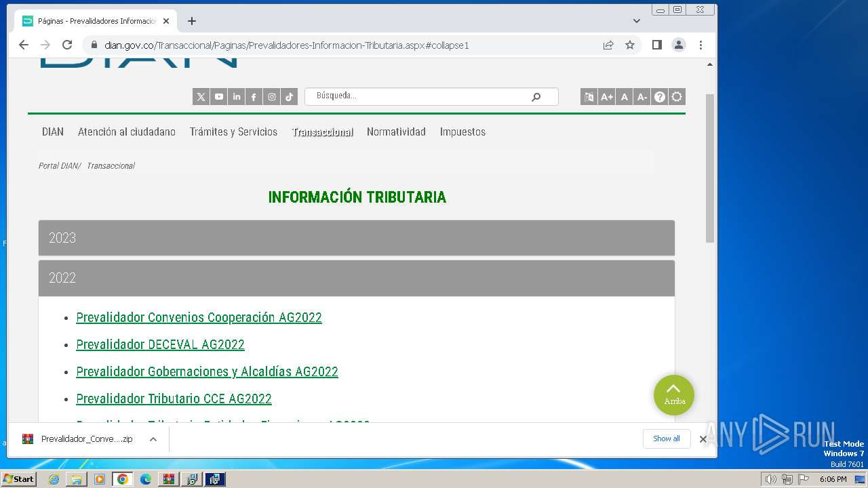This screenshot has width=868, height=488.
Task: Open the Chrome profile avatar
Action: click(x=678, y=45)
